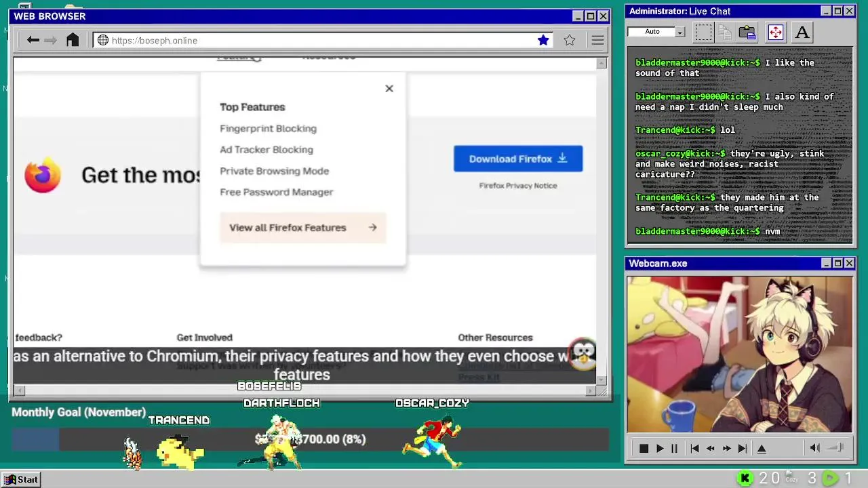Pause playback in Webcam.exe
The width and height of the screenshot is (868, 488).
[674, 448]
